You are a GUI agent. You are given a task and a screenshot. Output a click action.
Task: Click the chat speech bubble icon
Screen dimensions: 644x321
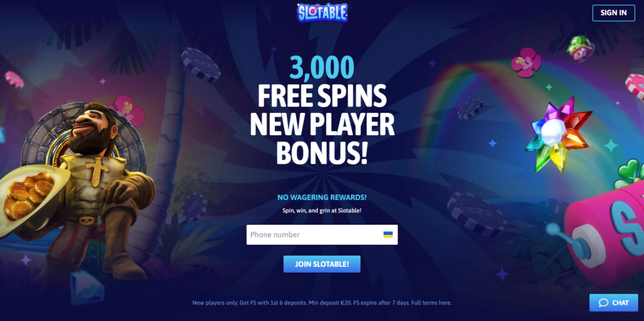tap(603, 303)
